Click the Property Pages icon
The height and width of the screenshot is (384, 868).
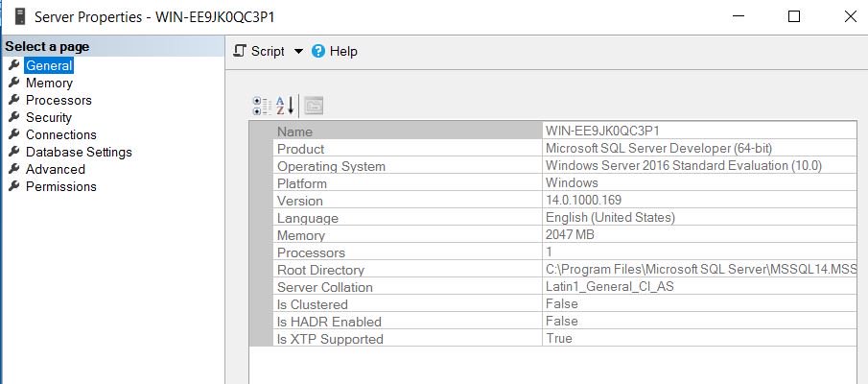(x=314, y=106)
